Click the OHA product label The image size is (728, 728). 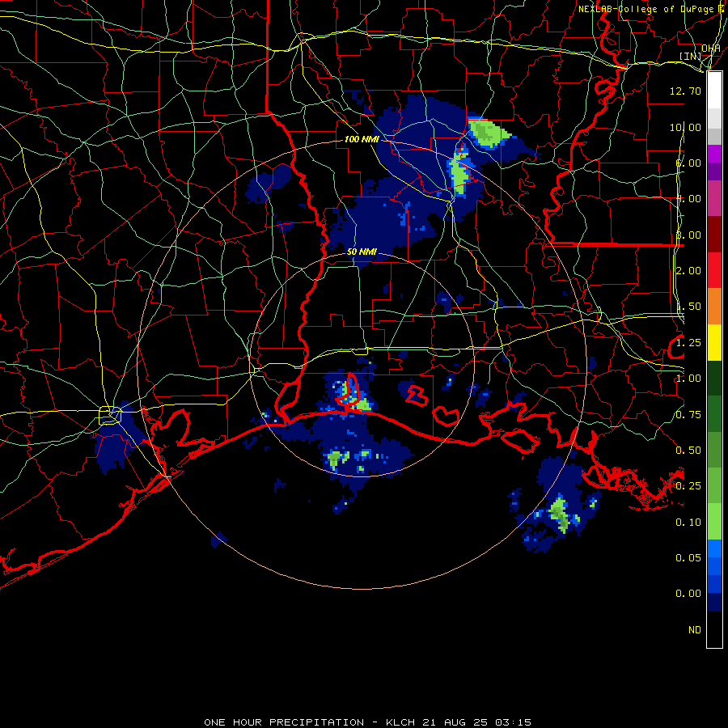tap(711, 48)
